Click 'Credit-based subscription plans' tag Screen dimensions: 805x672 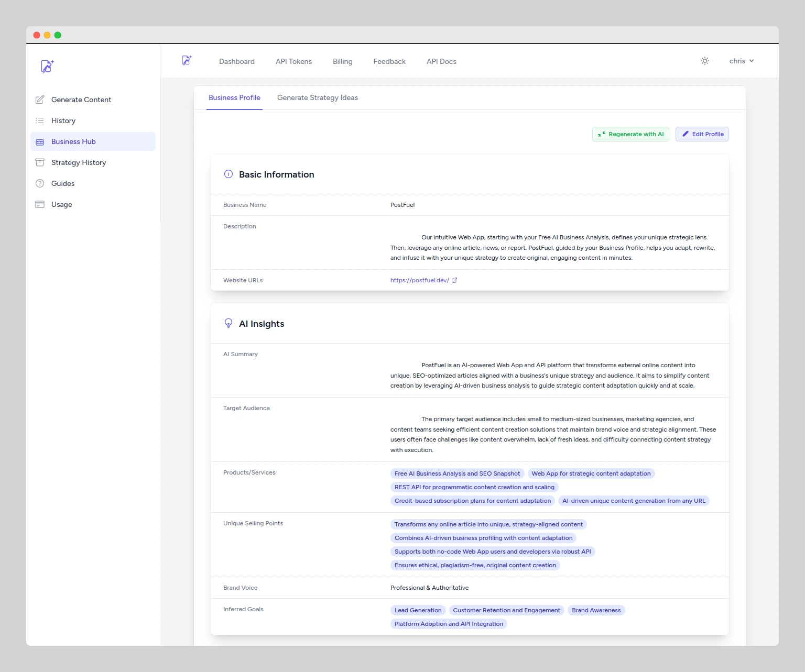473,501
